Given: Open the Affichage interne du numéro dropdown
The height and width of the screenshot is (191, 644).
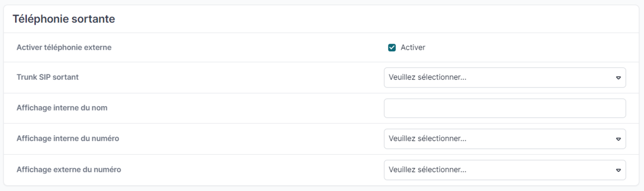Looking at the screenshot, I should click(505, 139).
